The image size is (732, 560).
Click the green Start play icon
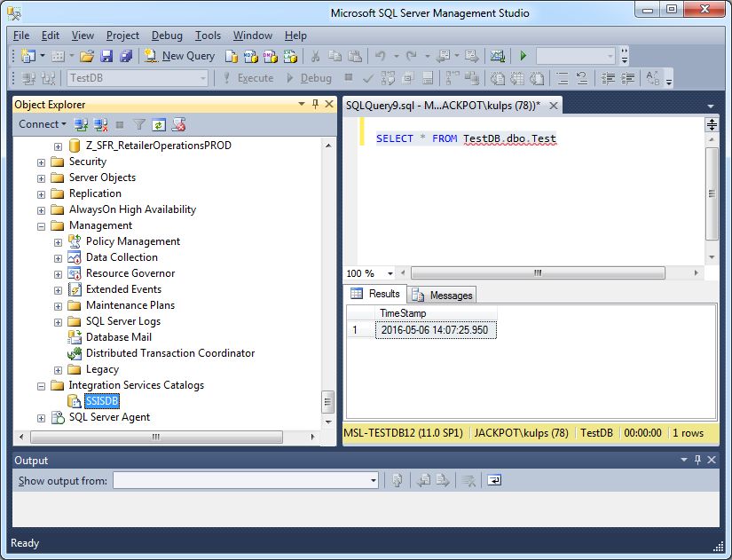(523, 56)
